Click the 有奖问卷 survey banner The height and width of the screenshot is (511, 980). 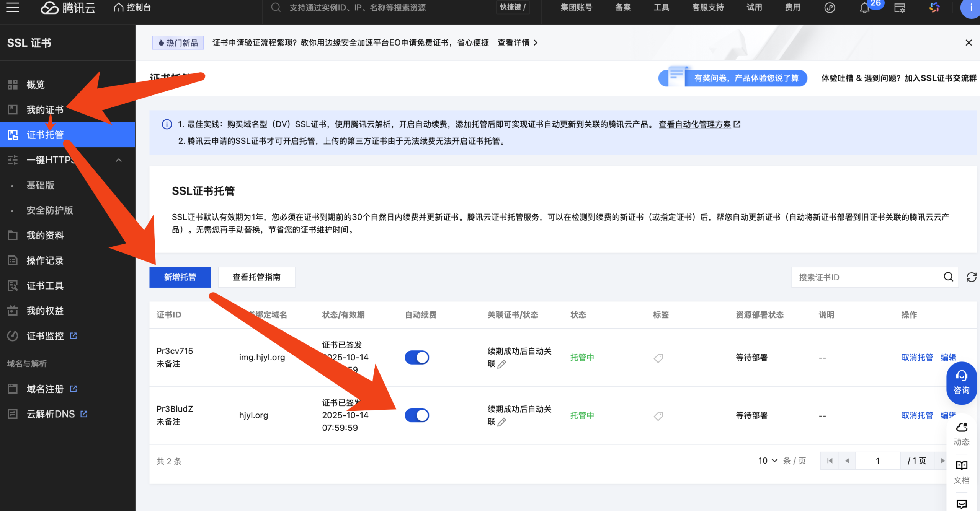pyautogui.click(x=733, y=78)
